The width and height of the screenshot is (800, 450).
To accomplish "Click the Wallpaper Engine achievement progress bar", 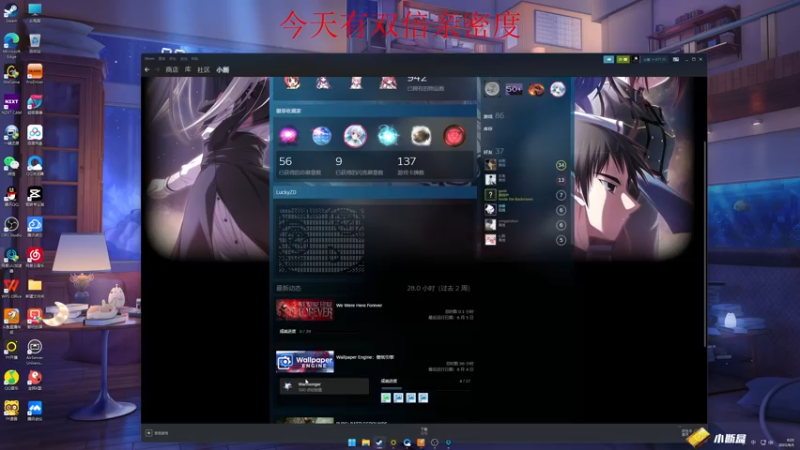I will [426, 388].
